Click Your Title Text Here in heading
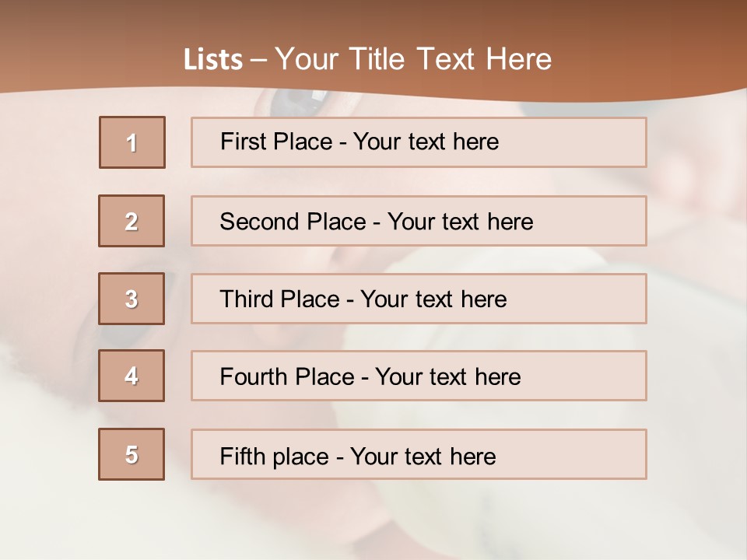Screen dimensions: 747x560 coord(413,59)
